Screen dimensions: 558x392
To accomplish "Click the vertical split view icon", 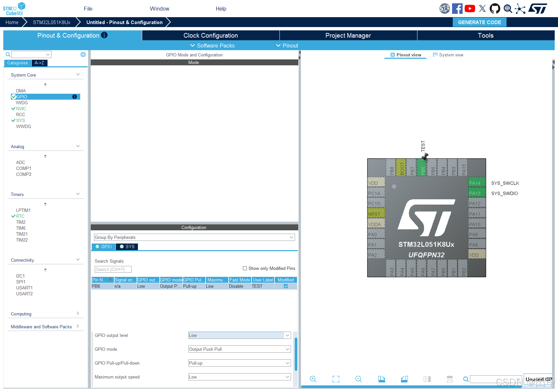I will click(427, 379).
